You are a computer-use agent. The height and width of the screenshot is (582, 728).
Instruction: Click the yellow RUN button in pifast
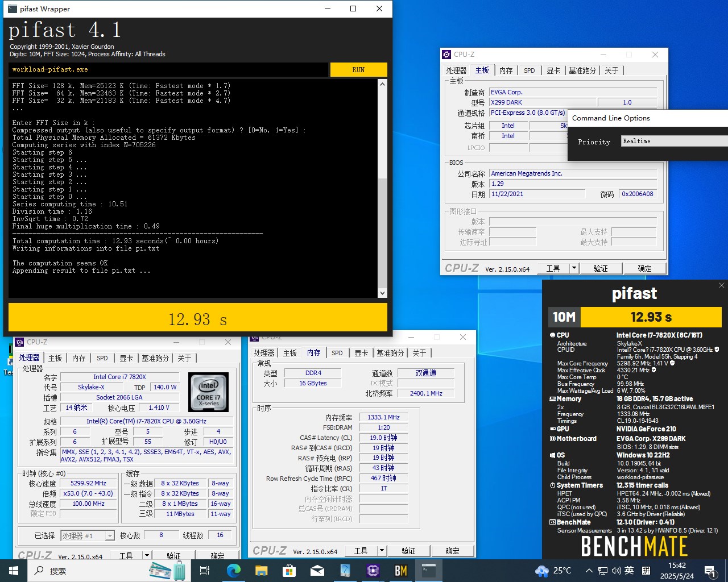click(x=358, y=69)
